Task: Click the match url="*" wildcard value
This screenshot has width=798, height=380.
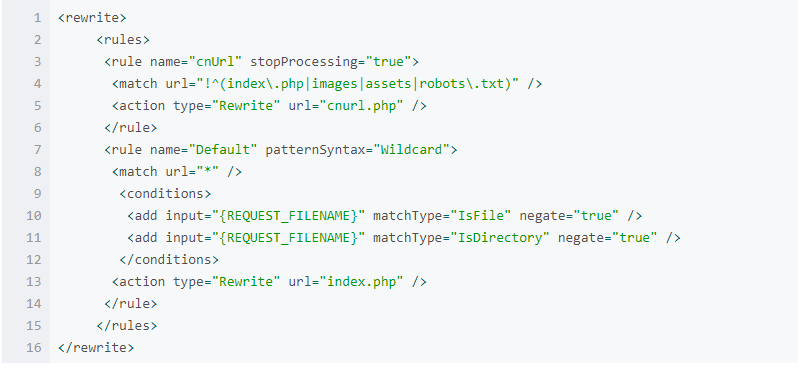Action: (x=208, y=172)
